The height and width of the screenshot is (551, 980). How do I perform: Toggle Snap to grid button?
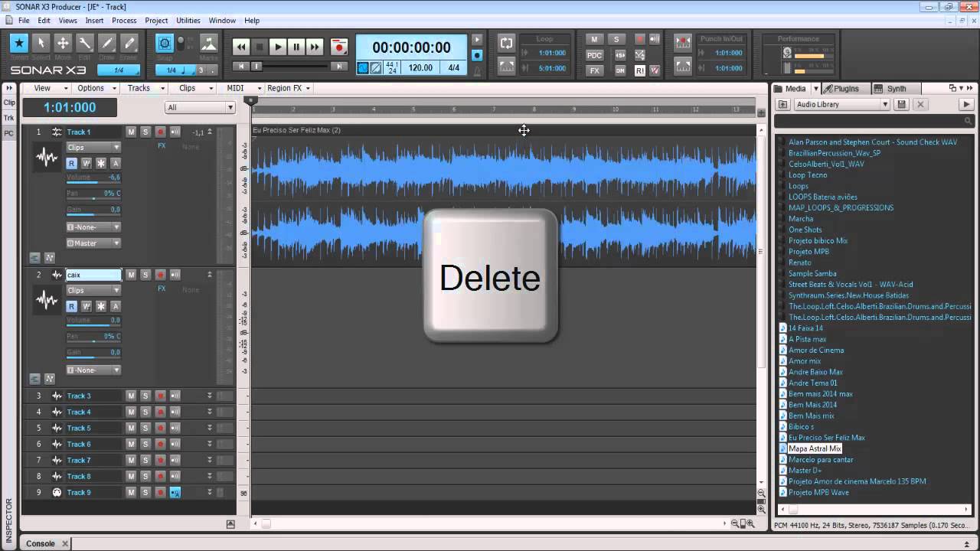pos(165,44)
